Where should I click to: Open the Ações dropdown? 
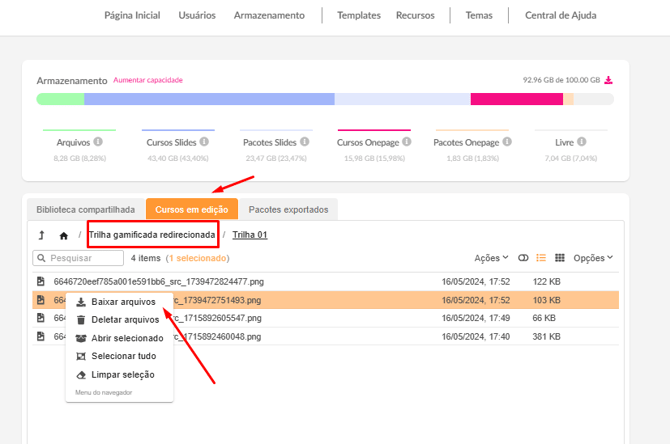point(491,258)
